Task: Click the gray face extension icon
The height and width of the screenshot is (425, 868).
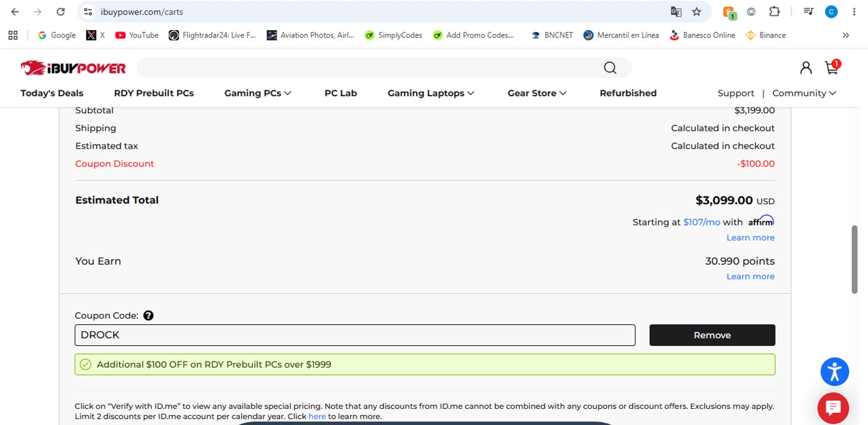Action: point(751,12)
